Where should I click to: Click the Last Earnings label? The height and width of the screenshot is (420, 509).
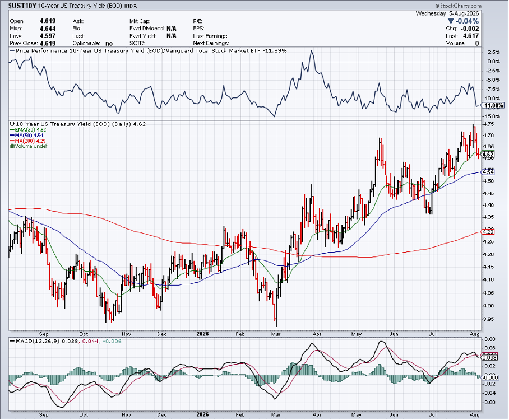pyautogui.click(x=211, y=36)
